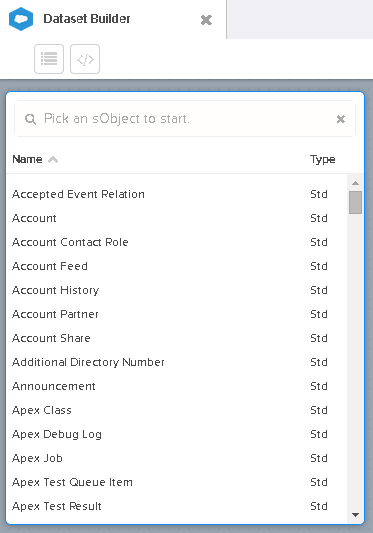Switch to the list view button
373x533 pixels.
49,59
